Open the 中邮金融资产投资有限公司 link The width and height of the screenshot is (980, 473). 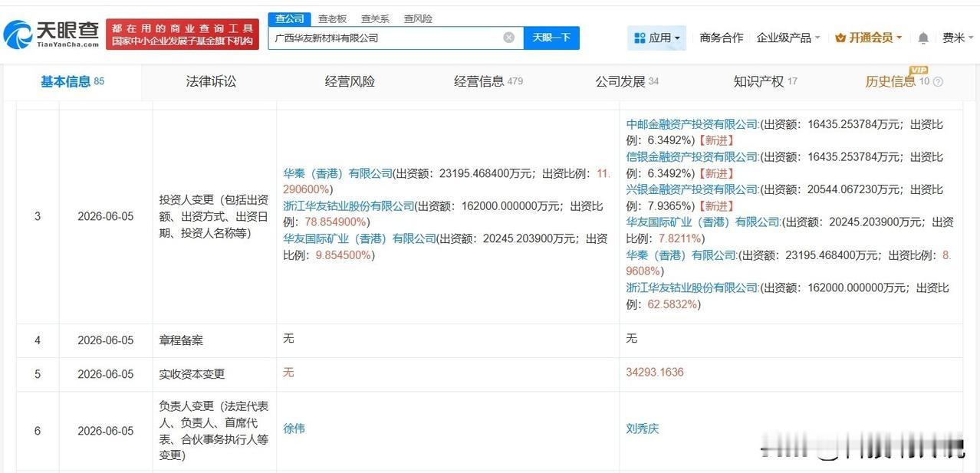point(692,124)
